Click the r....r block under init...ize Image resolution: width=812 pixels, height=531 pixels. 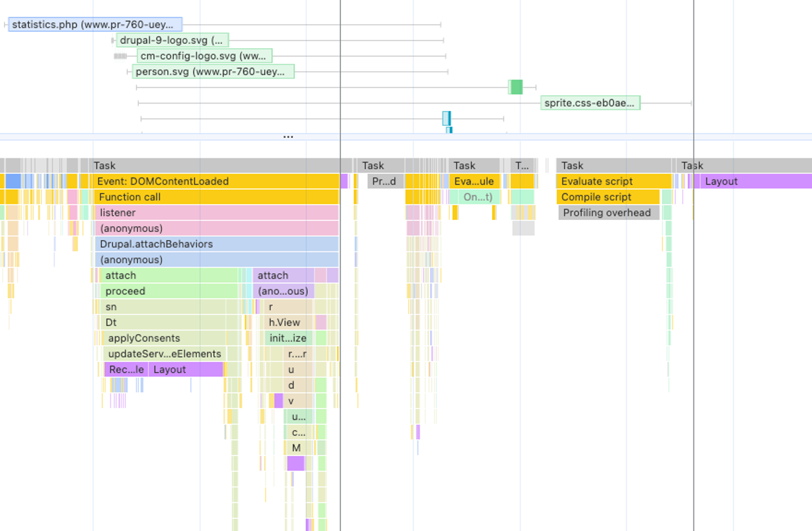298,354
